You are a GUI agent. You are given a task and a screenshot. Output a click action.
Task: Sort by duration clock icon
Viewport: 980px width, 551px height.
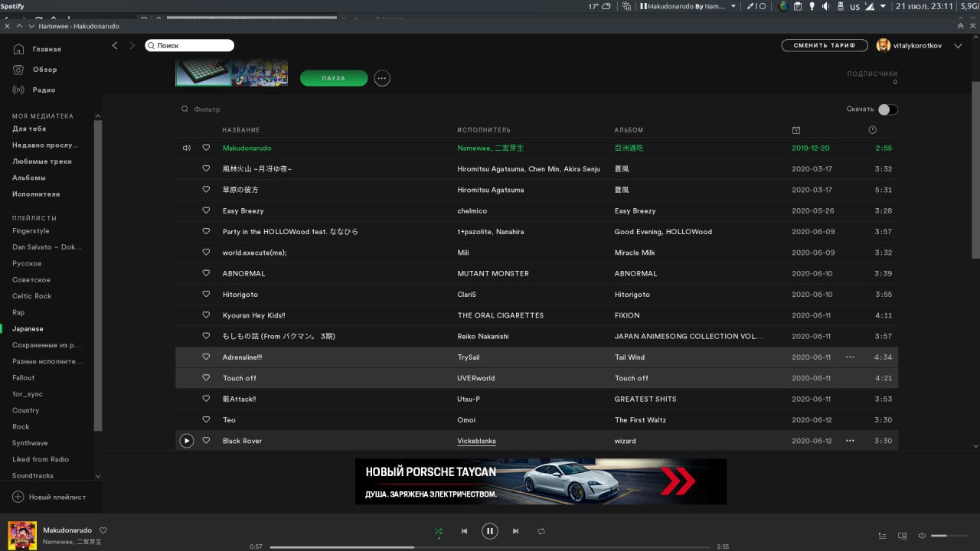click(x=872, y=130)
